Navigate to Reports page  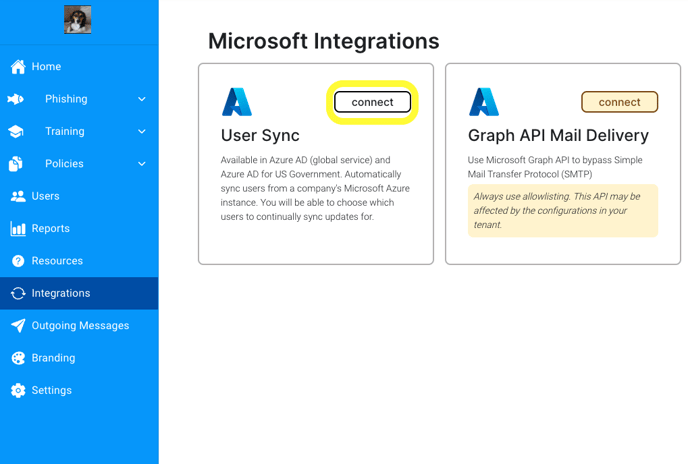click(79, 229)
